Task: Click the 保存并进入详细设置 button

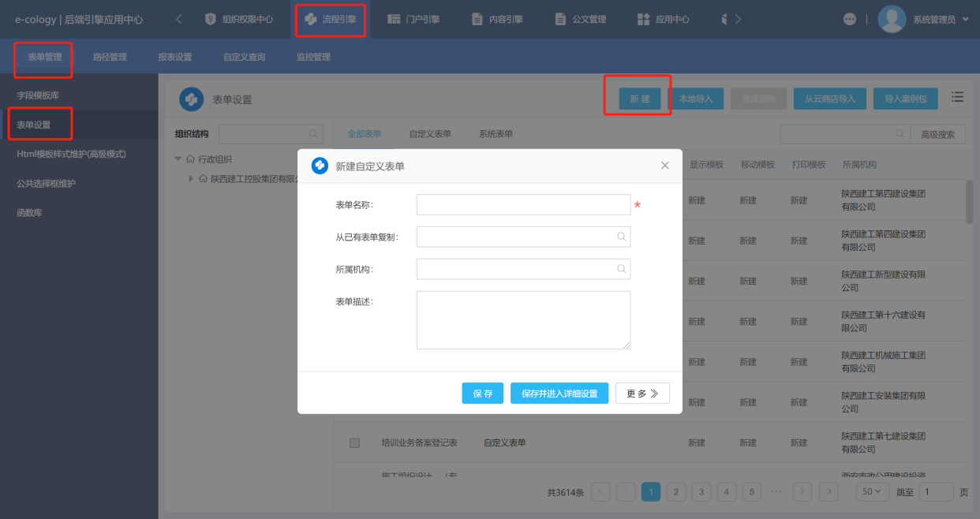Action: (x=559, y=394)
